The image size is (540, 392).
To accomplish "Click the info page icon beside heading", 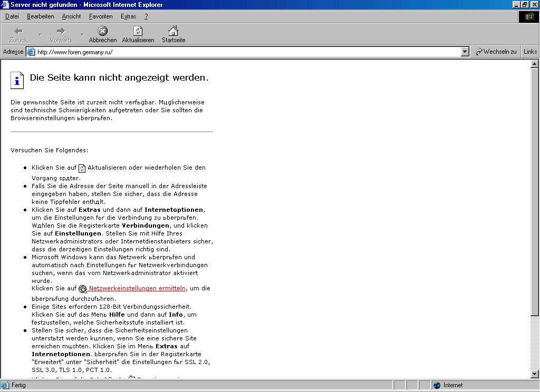I will click(x=17, y=80).
